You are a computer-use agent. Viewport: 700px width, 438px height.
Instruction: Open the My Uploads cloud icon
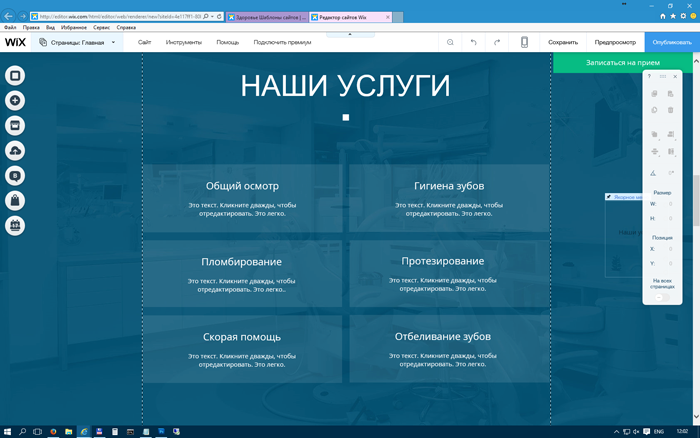tap(15, 150)
